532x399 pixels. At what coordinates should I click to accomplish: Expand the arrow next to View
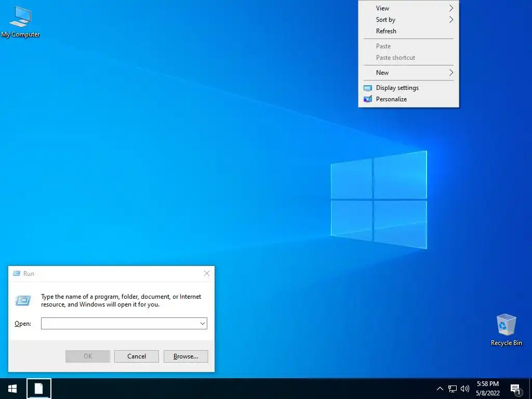click(451, 8)
